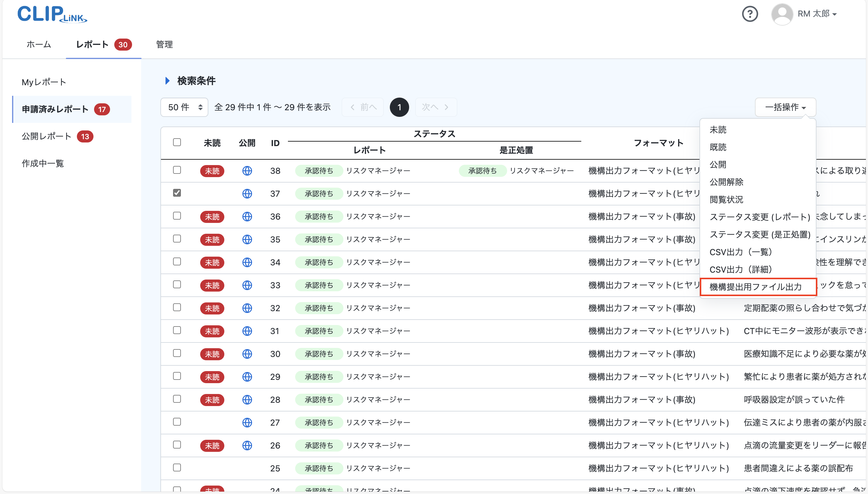Open the 50件 per-page dropdown
Screen dimensions: 868x494
(184, 107)
